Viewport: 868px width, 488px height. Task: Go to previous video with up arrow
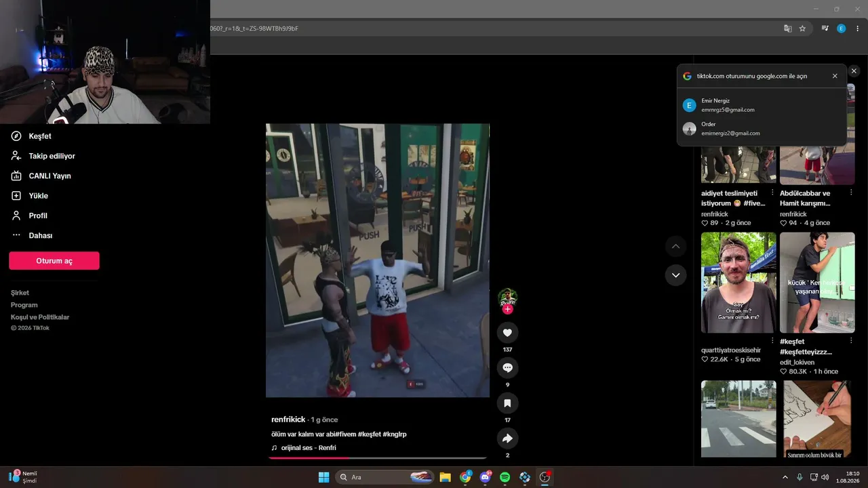675,247
